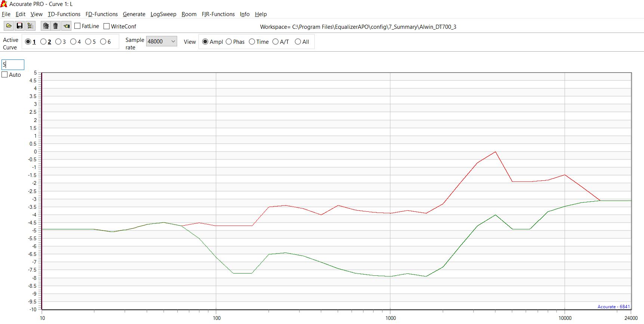Open the TD-Functions menu

64,14
